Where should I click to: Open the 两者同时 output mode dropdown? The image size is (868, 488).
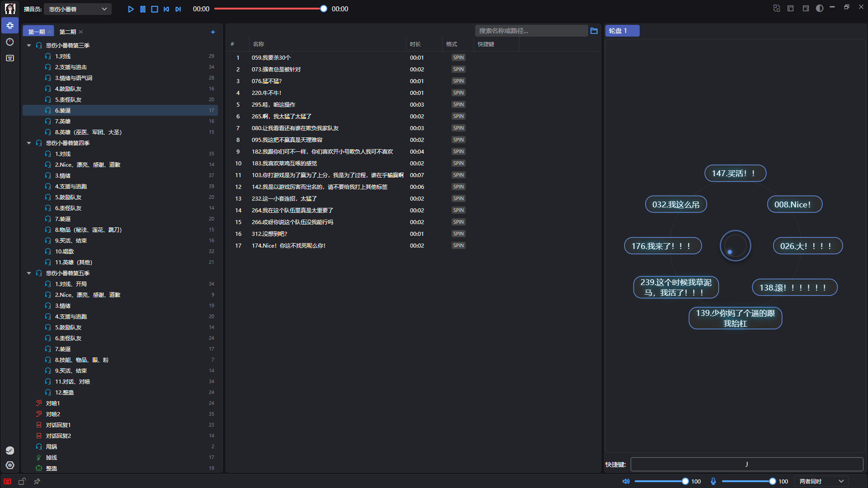click(x=821, y=481)
